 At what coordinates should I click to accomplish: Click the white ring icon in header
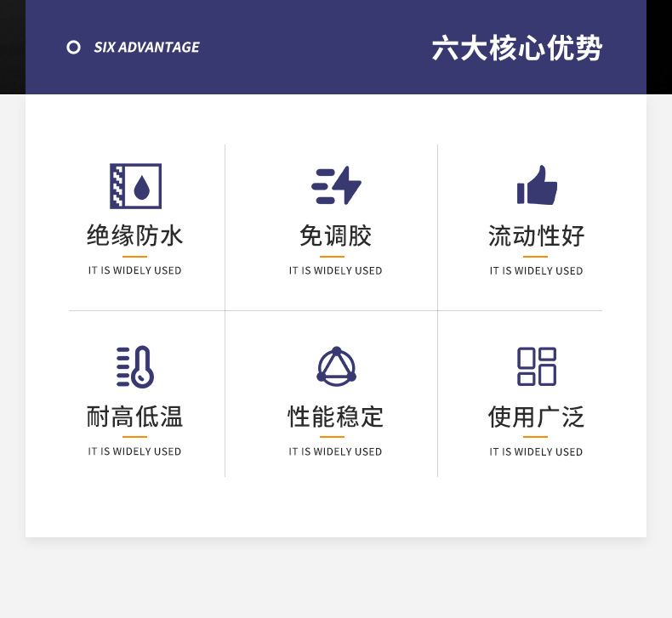coord(74,48)
